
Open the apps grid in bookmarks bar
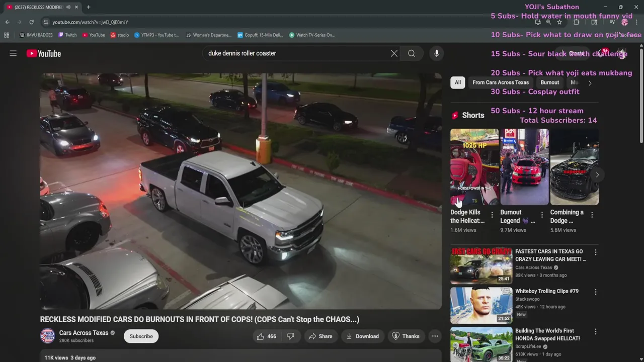[x=7, y=35]
